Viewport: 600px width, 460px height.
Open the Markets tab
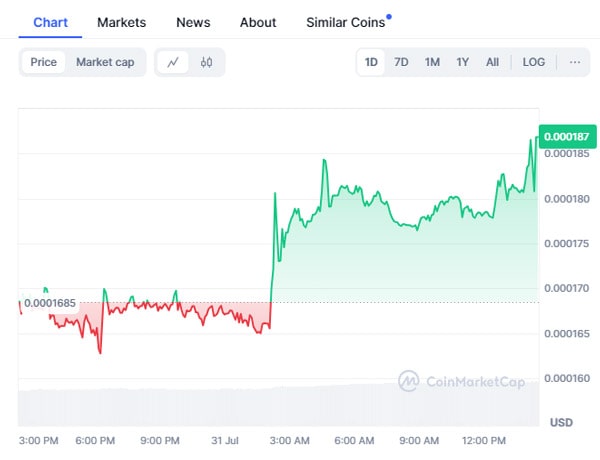point(121,22)
